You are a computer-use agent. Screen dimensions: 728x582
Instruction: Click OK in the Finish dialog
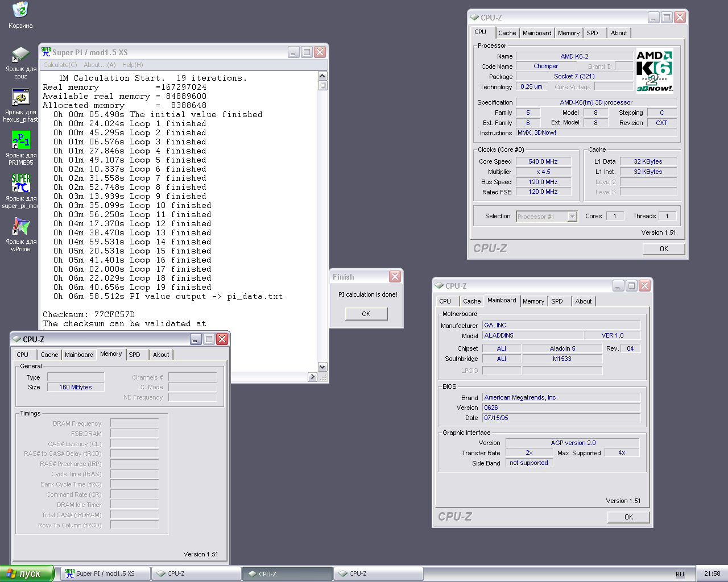366,314
